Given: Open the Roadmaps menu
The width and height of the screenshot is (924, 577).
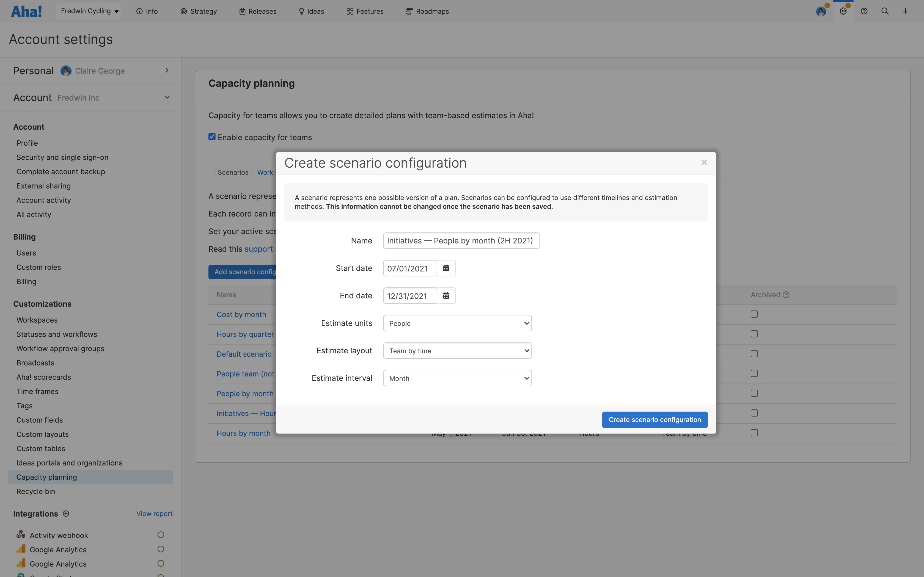Looking at the screenshot, I should tap(427, 12).
